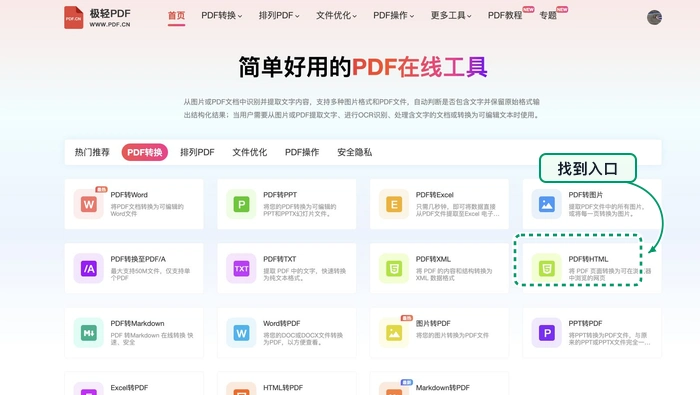Open the PDF转XML tool title
The width and height of the screenshot is (700, 395).
pyautogui.click(x=433, y=259)
